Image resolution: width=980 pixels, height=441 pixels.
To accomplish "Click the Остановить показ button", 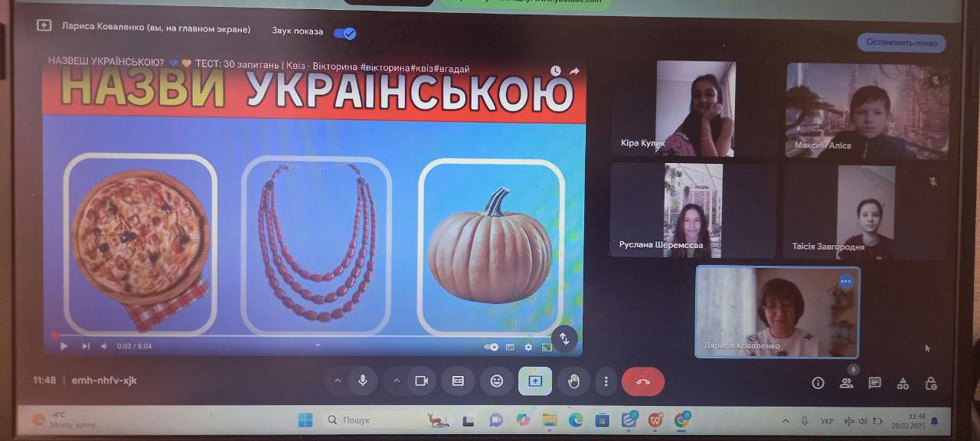I will tap(901, 43).
